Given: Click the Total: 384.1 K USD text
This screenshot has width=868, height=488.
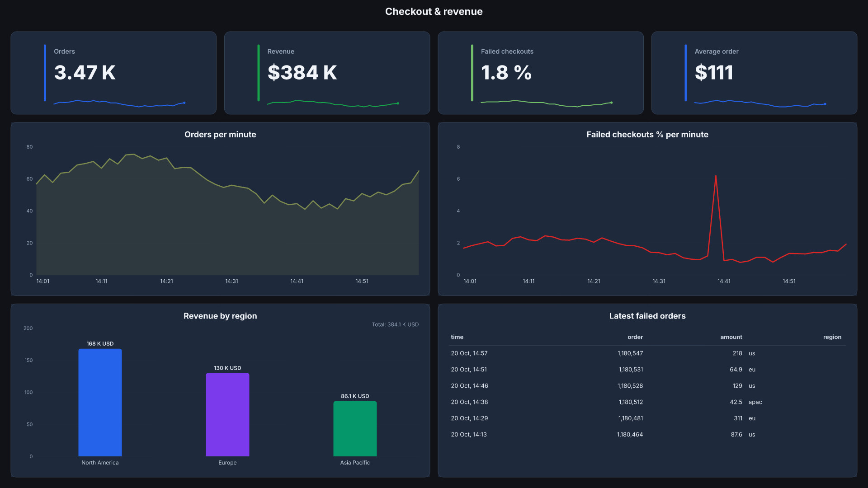Looking at the screenshot, I should (395, 324).
